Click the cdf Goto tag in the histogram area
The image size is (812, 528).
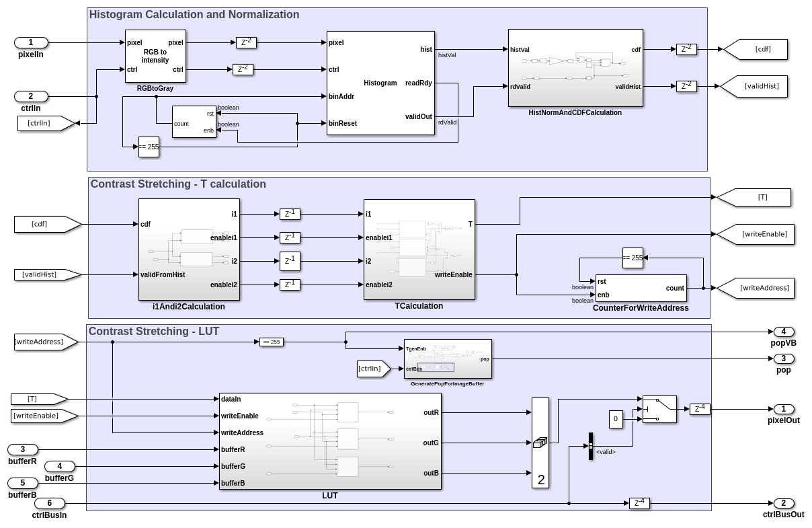[x=755, y=49]
